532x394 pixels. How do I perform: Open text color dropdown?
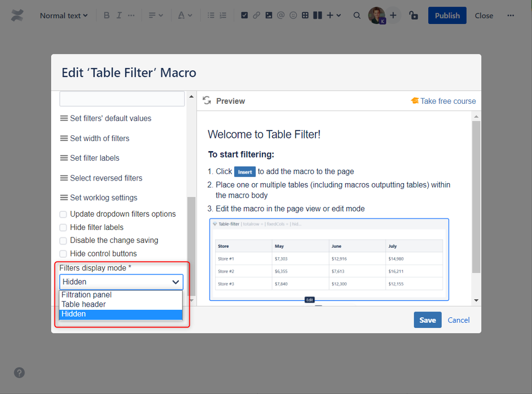[x=185, y=15]
